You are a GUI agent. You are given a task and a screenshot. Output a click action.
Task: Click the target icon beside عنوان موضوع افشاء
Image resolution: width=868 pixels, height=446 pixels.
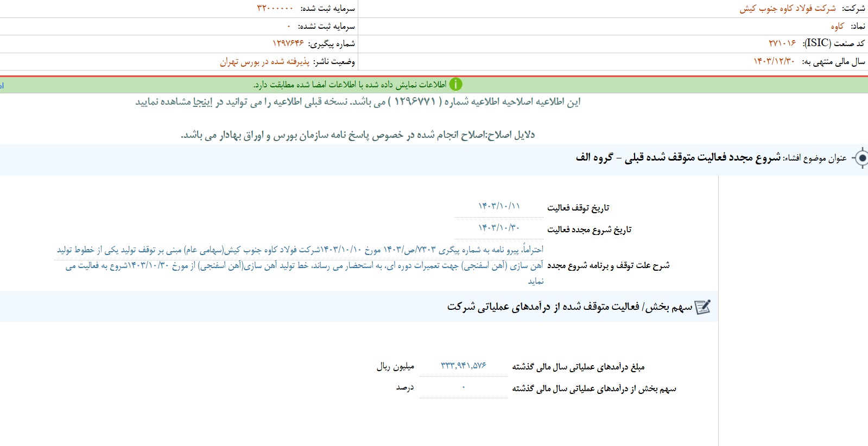point(860,158)
